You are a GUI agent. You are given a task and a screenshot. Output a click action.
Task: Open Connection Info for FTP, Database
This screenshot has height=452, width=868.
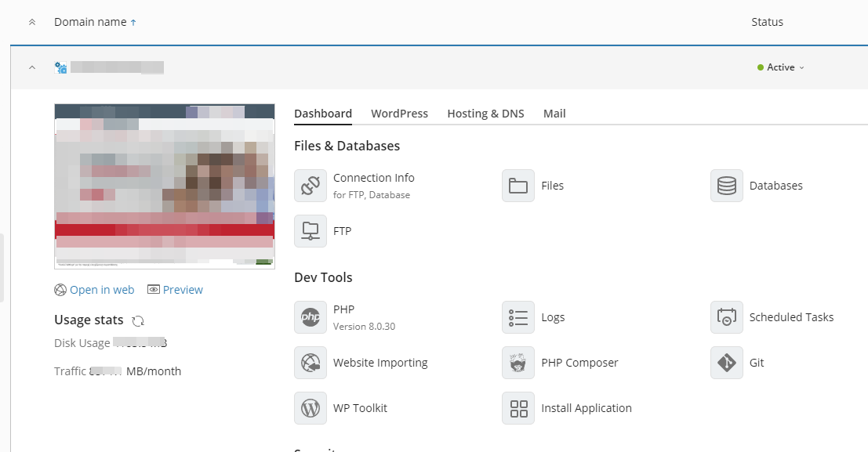pos(311,186)
